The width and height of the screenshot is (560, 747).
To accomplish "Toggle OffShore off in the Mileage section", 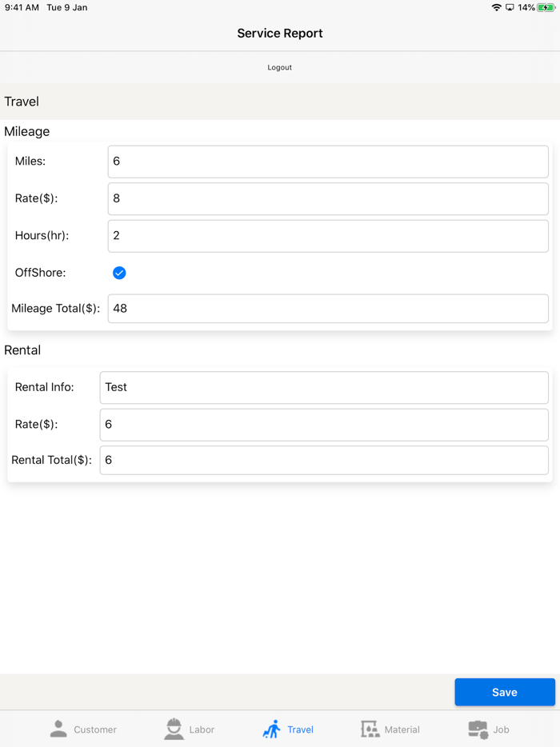I will 118,273.
